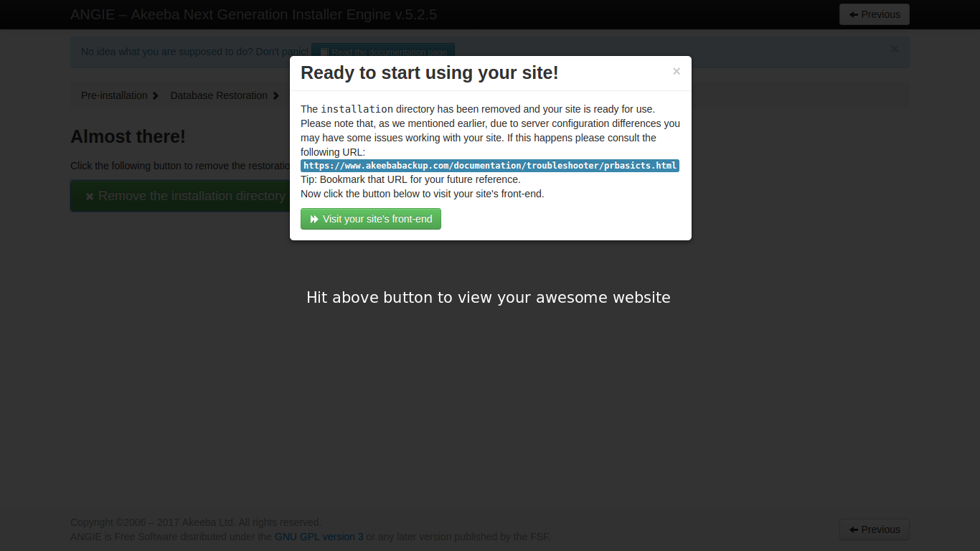Open the GNU GPL version 3 link
This screenshot has height=551, width=980.
tap(319, 537)
